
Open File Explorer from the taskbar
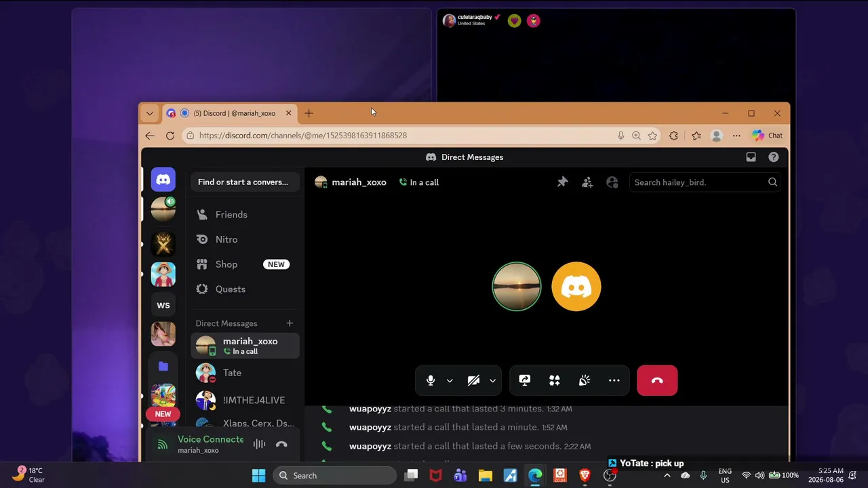(x=485, y=476)
